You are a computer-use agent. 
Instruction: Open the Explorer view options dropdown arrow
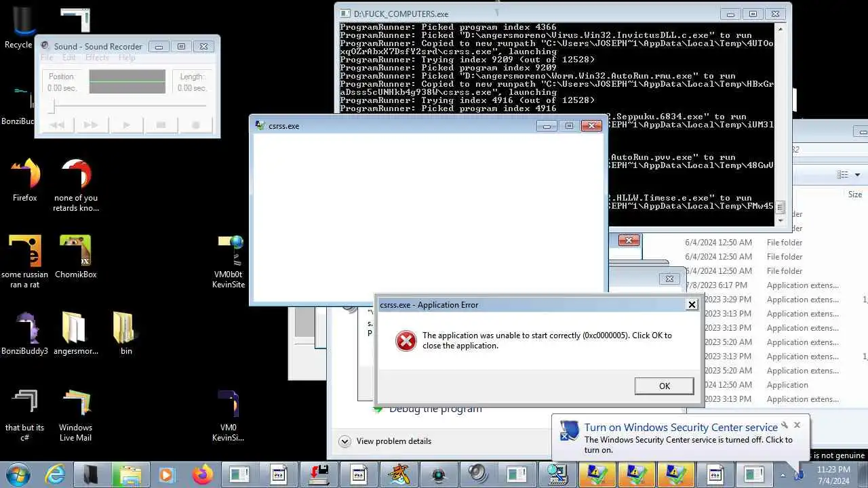point(857,175)
